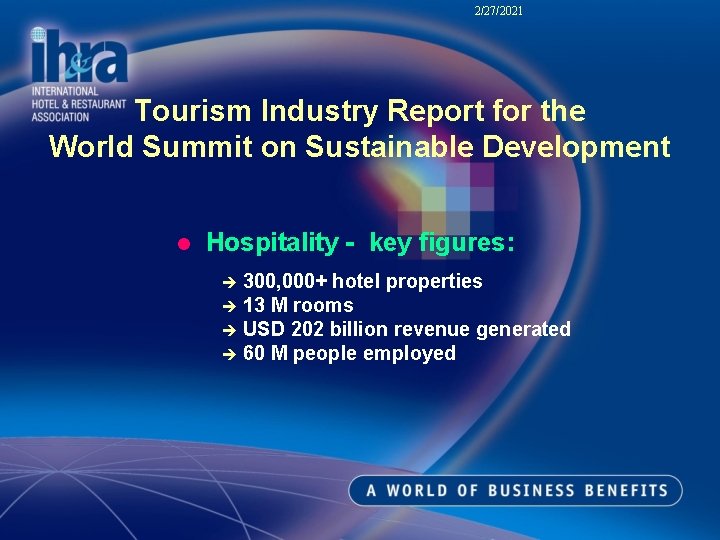This screenshot has width=720, height=540.
Task: Click '13 M rooms' line
Action: (x=298, y=305)
